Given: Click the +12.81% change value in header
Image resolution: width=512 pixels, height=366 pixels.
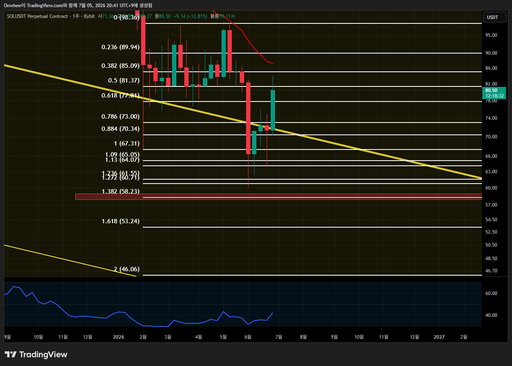Looking at the screenshot, I should (x=197, y=16).
